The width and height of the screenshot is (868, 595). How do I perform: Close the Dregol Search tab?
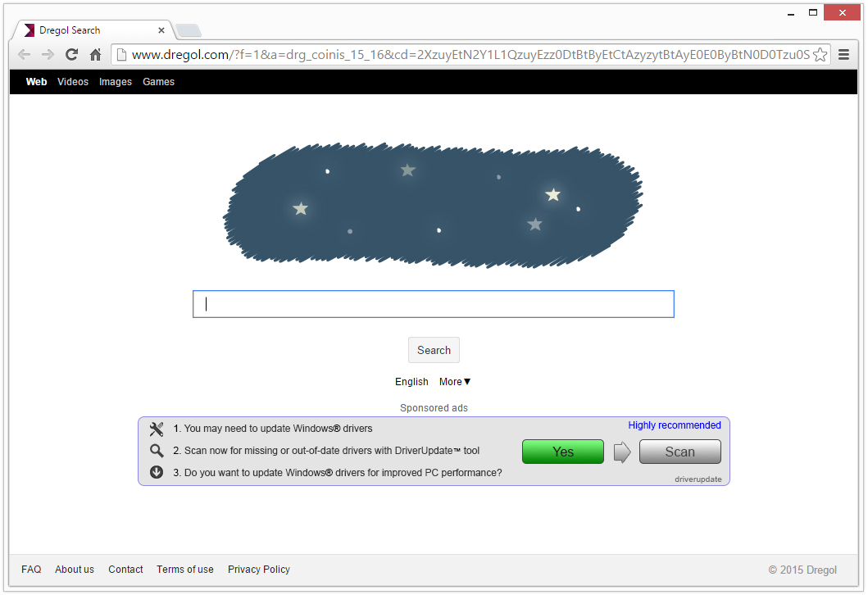tap(161, 30)
